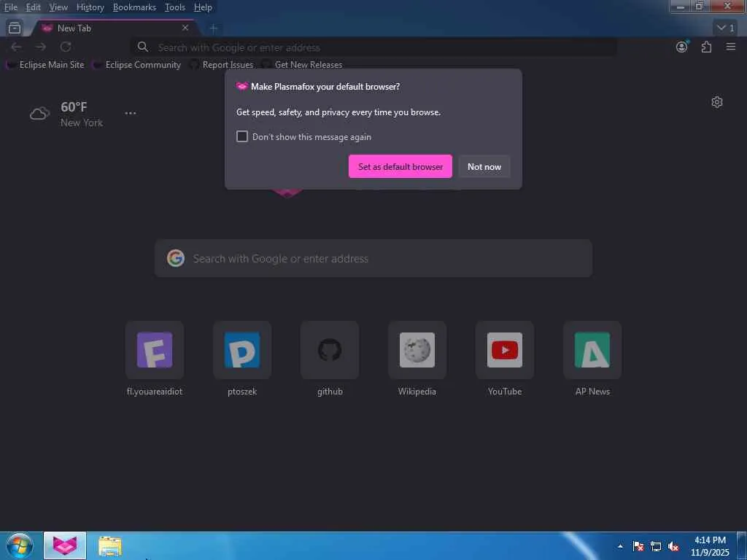Open the Help menu
The width and height of the screenshot is (747, 560).
pyautogui.click(x=203, y=7)
